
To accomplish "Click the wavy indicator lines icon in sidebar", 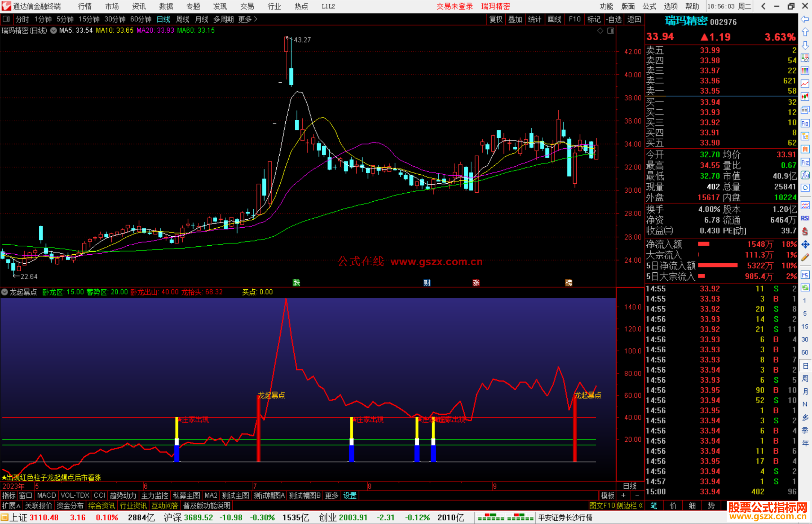I will point(805,205).
